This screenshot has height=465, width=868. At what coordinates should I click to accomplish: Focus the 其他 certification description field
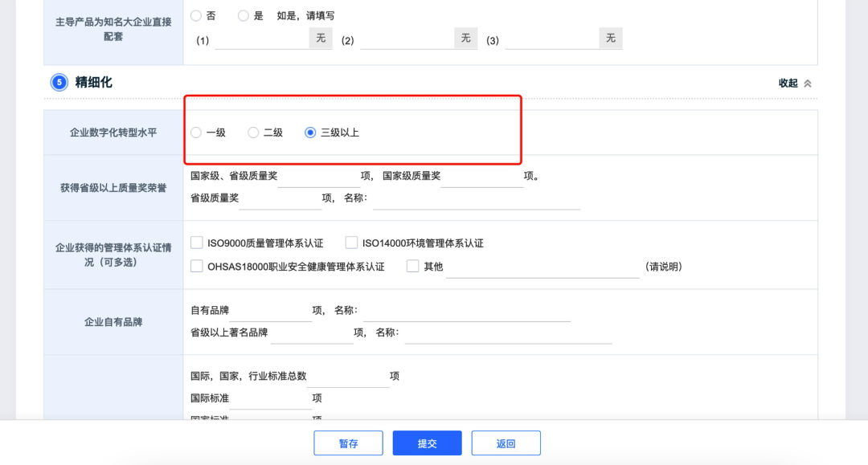[542, 267]
